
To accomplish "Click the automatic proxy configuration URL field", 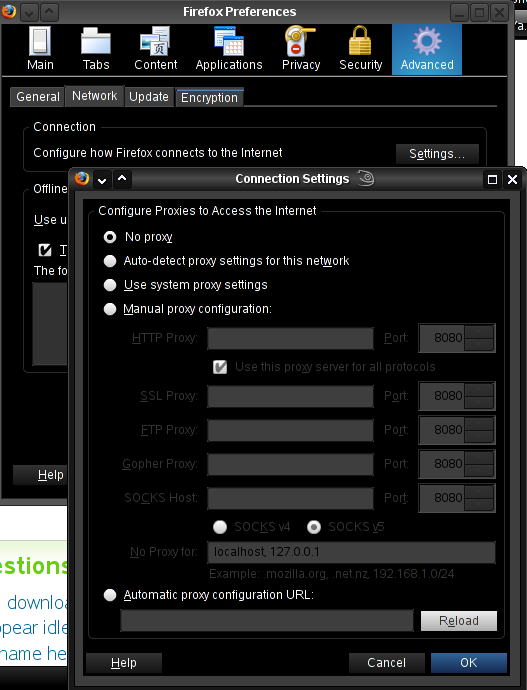I will [267, 620].
